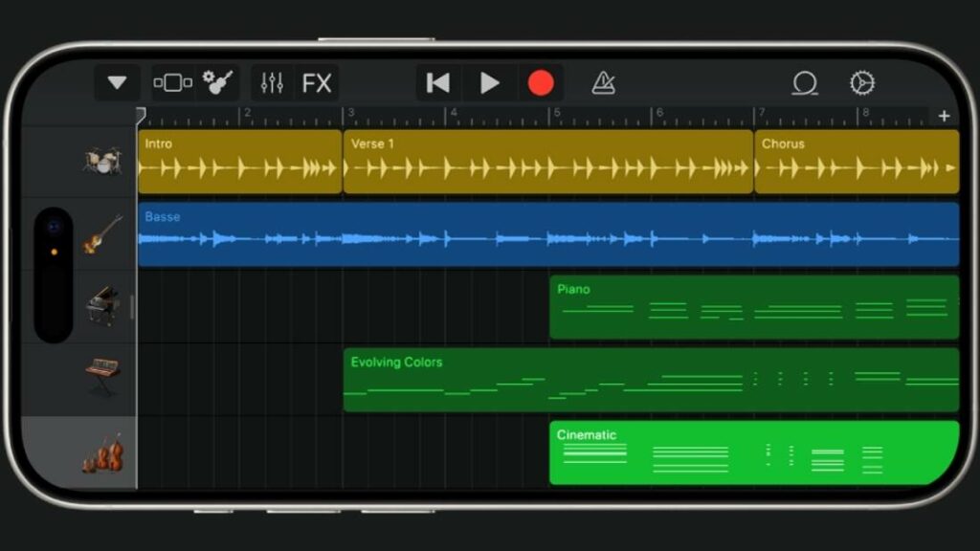
Task: Select the Verse 1 drum region
Action: pyautogui.click(x=547, y=162)
